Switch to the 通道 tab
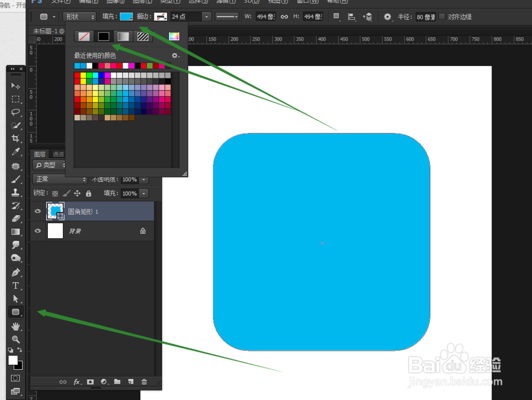 [59, 154]
